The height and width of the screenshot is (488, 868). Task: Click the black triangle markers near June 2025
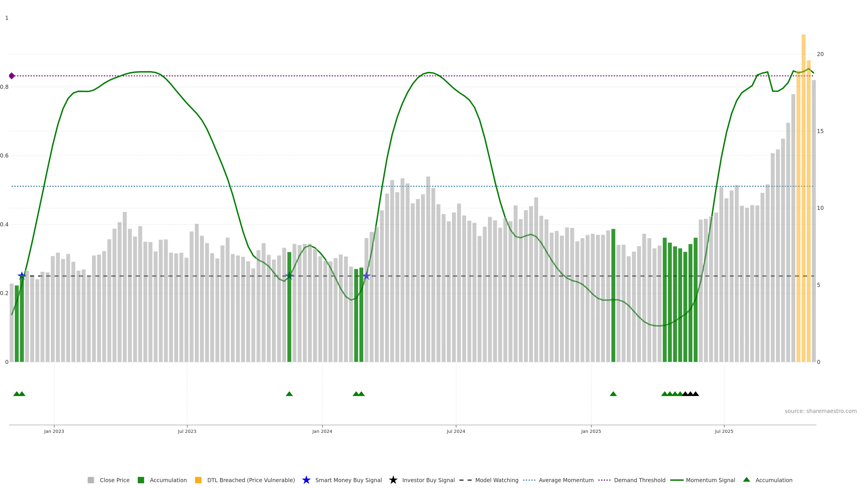(x=690, y=394)
